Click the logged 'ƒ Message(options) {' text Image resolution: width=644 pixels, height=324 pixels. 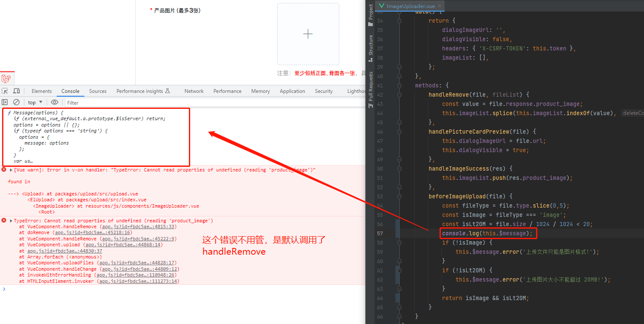tap(35, 113)
